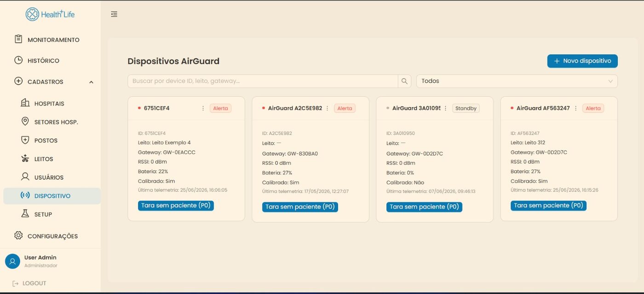Click Tara sem paciente for 3A010950
644x294 pixels.
click(424, 207)
